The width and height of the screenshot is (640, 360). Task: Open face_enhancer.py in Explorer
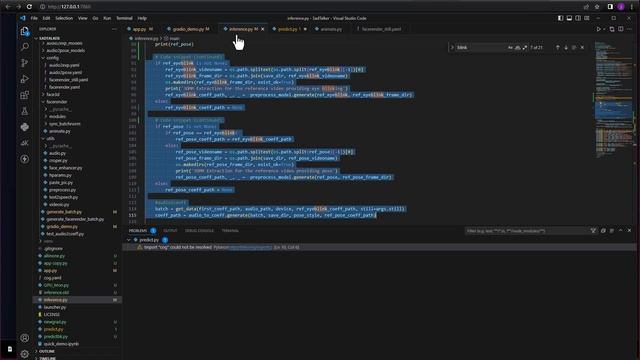65,168
